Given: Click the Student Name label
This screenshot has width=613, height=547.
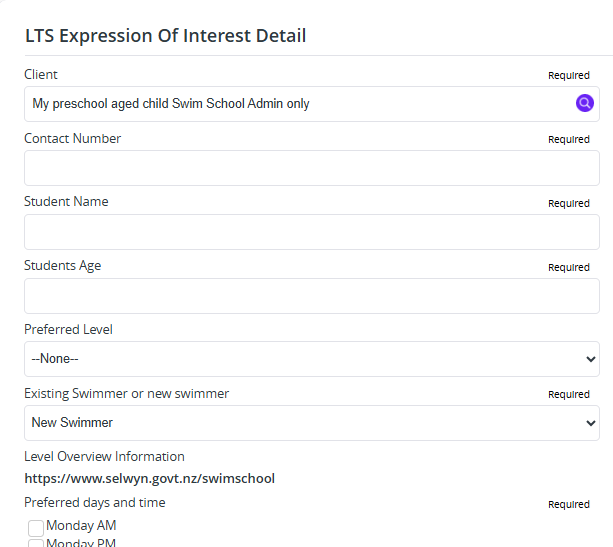Looking at the screenshot, I should click(x=66, y=201).
